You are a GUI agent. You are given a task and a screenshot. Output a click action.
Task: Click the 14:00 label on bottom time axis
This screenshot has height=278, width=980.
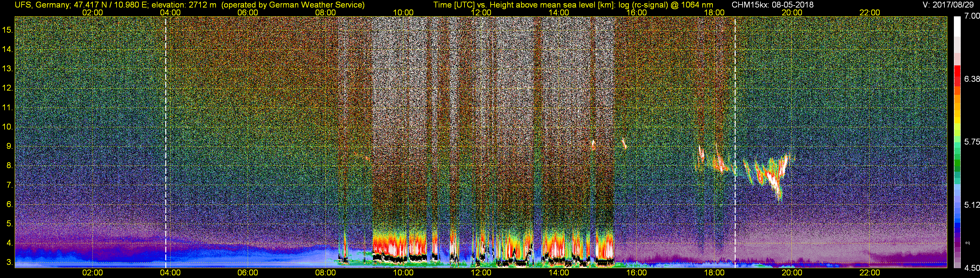point(559,273)
